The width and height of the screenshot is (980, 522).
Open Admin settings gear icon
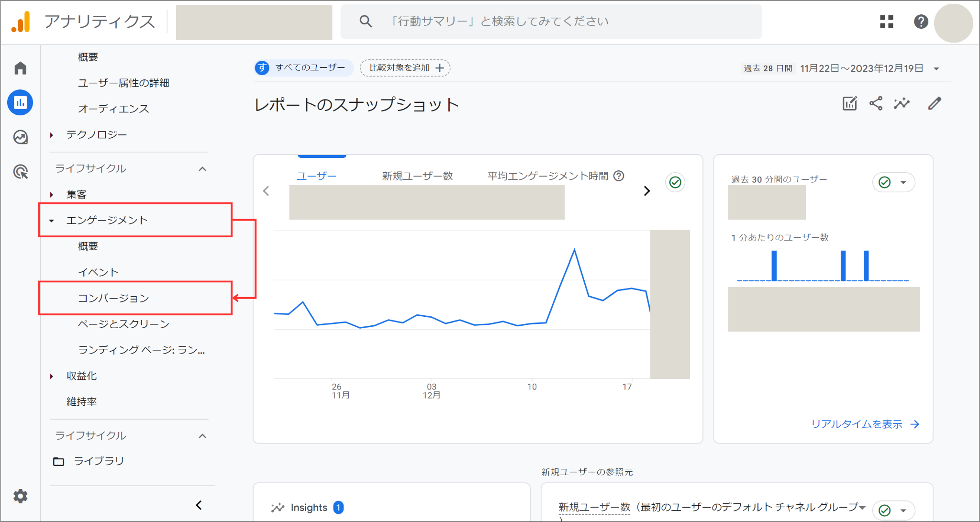(20, 496)
